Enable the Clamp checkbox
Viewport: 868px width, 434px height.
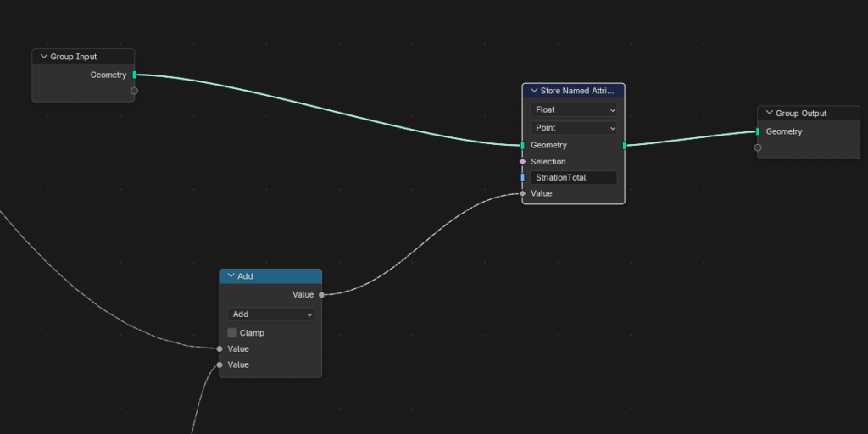coord(232,333)
